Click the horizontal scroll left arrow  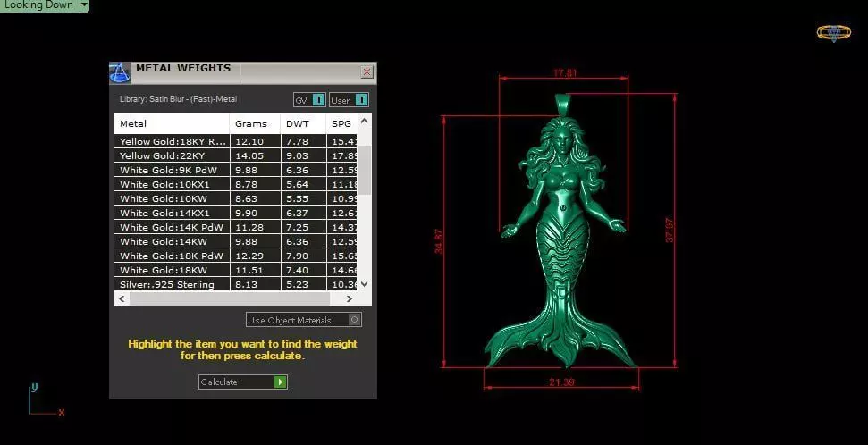[x=122, y=298]
